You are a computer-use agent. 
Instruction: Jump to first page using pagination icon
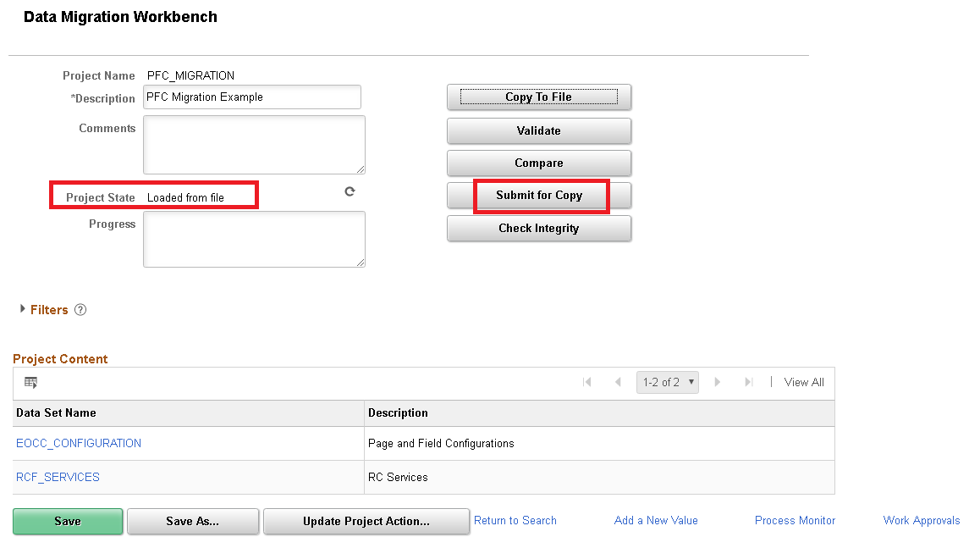pos(587,382)
